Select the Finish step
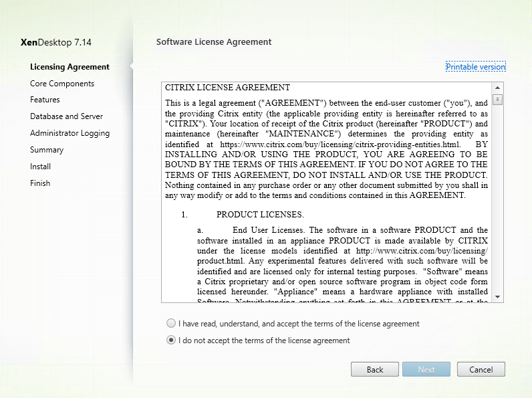This screenshot has height=398, width=532. point(40,183)
